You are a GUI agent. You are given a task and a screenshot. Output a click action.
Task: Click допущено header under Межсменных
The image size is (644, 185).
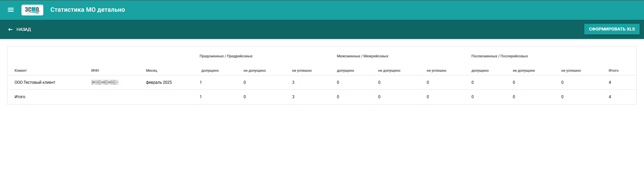[x=345, y=71]
